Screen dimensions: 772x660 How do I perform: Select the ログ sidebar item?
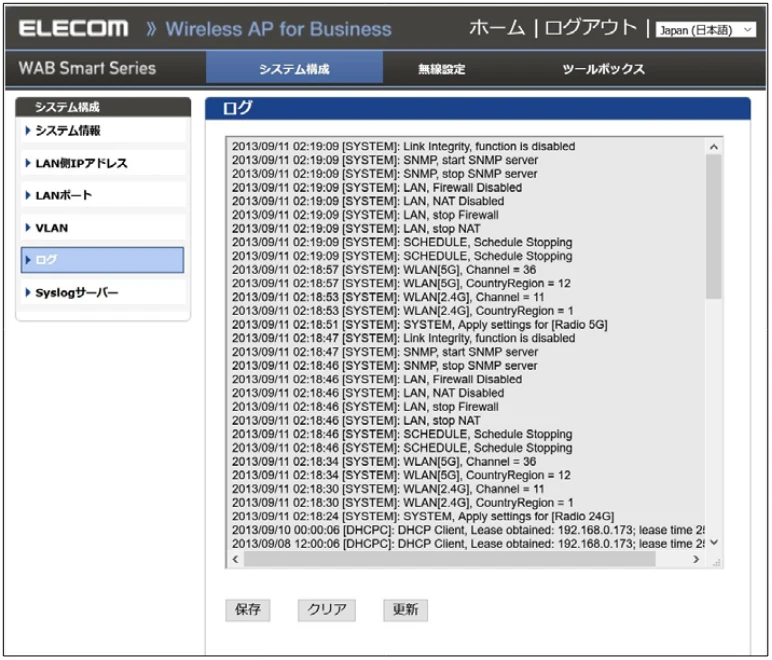pos(102,260)
